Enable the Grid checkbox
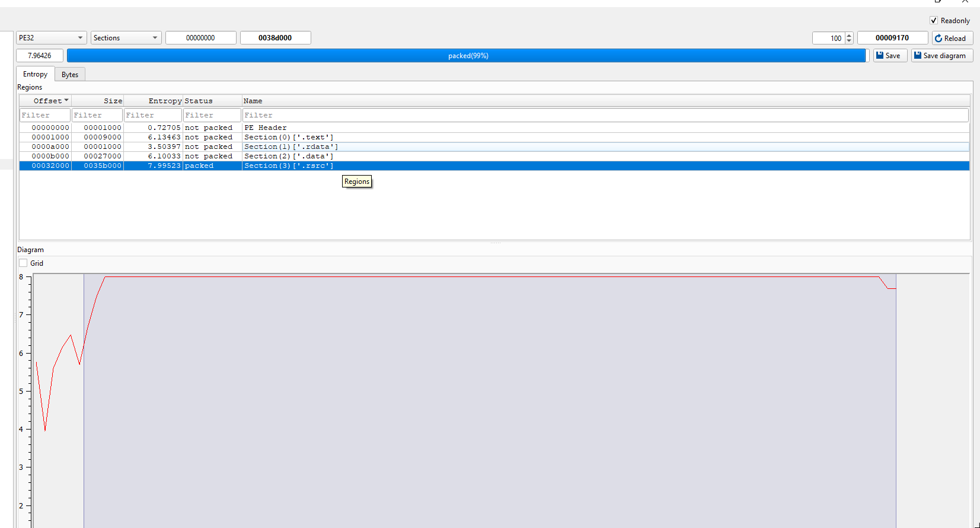This screenshot has width=980, height=528. [23, 263]
